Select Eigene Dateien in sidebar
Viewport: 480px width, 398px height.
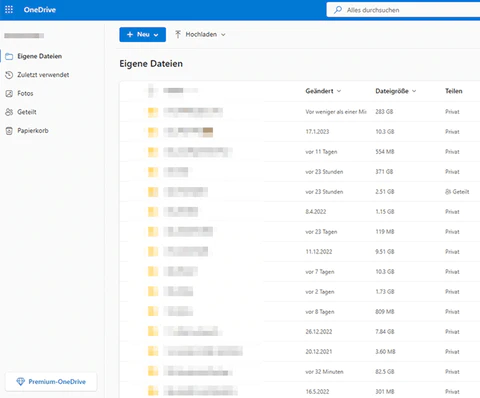(39, 56)
